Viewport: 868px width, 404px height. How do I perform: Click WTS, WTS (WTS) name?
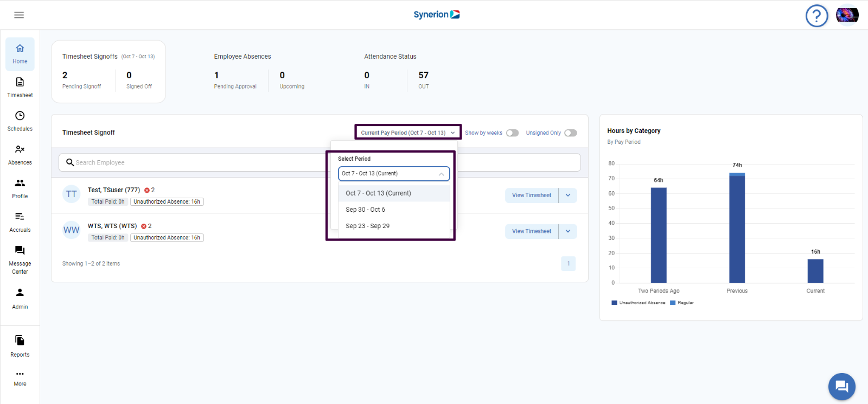(x=112, y=226)
